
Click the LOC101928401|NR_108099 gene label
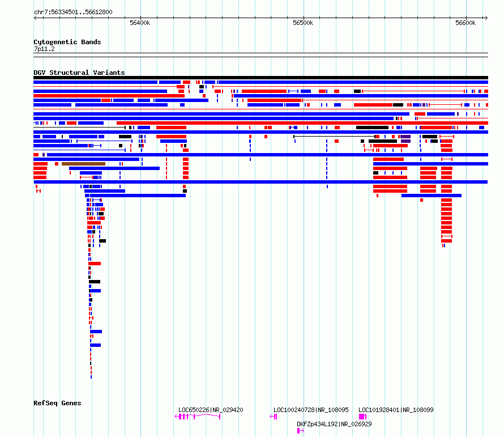click(x=396, y=410)
